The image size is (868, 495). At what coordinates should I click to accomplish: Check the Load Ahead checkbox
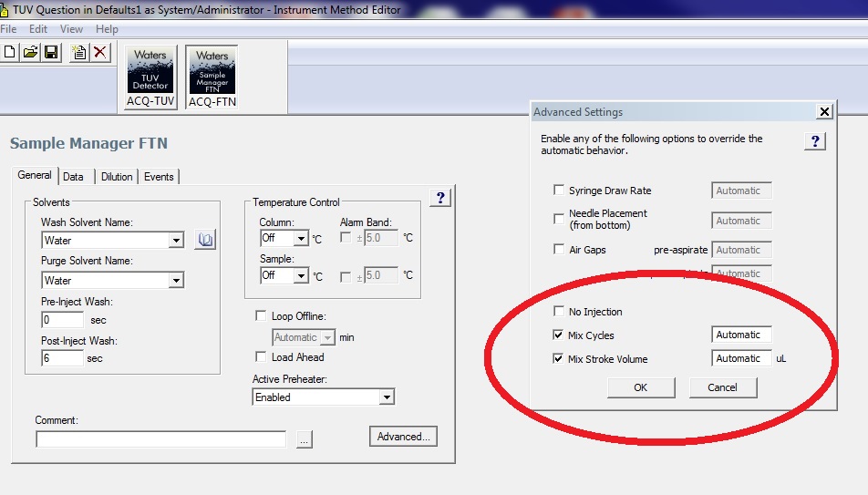[x=261, y=356]
